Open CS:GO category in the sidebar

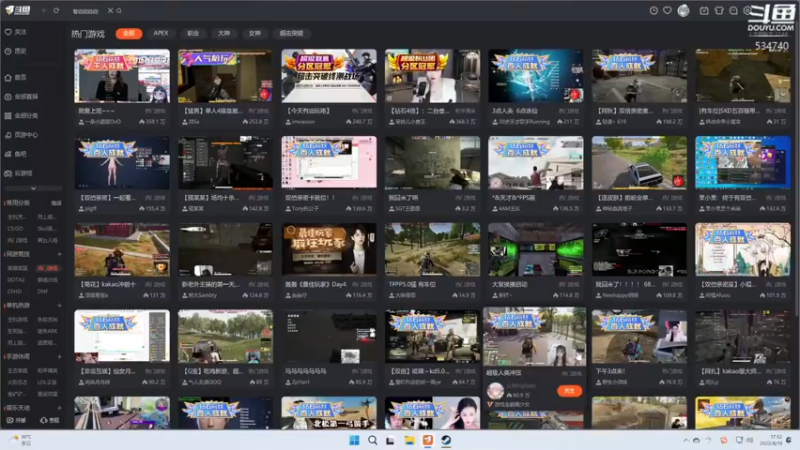coord(15,229)
